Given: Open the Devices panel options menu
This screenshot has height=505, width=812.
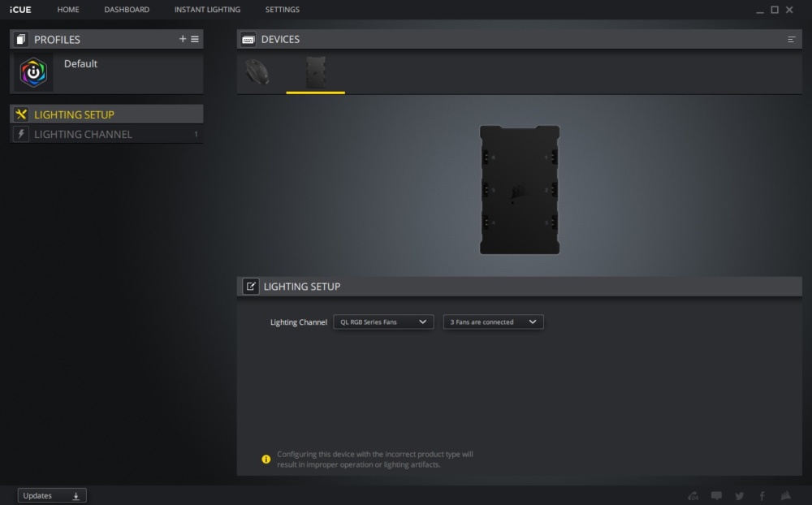Looking at the screenshot, I should tap(791, 39).
